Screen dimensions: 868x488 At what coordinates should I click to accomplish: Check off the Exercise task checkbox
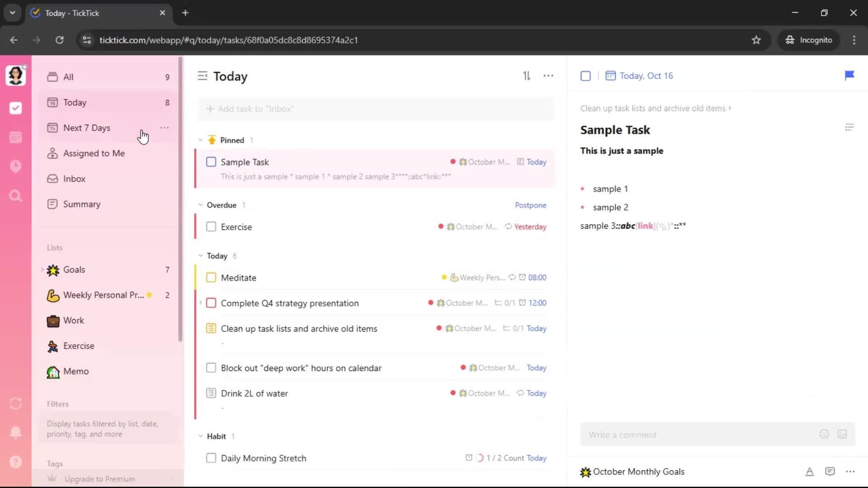(x=211, y=227)
